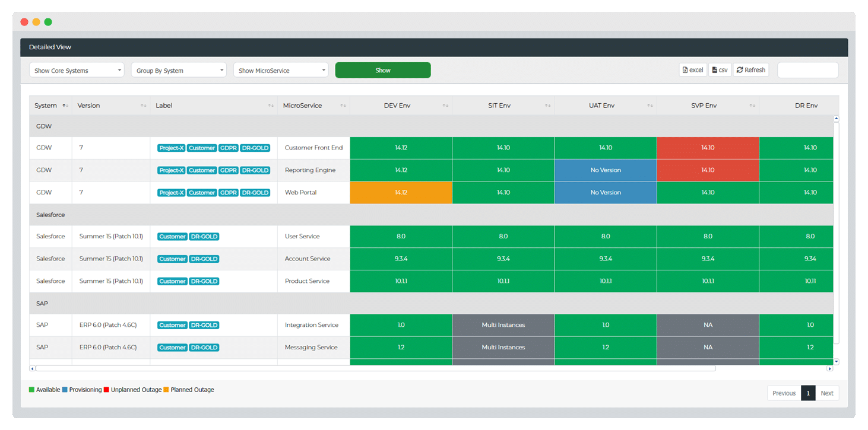Click the Detailed View panel title
Viewport: 868px width, 430px height.
(x=50, y=47)
